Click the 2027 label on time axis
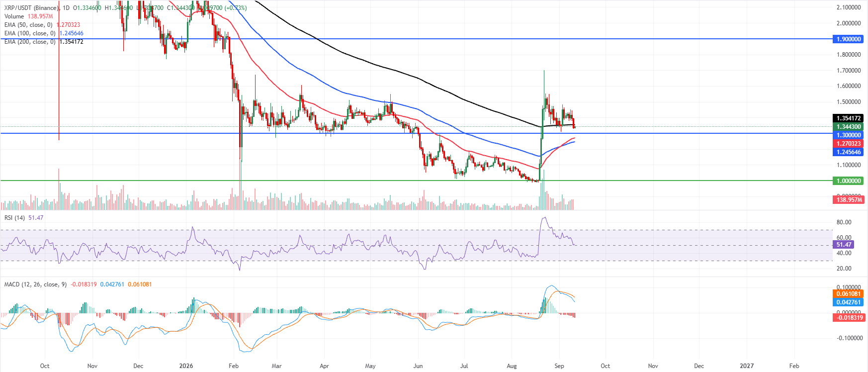This screenshot has height=372, width=868. (x=747, y=366)
